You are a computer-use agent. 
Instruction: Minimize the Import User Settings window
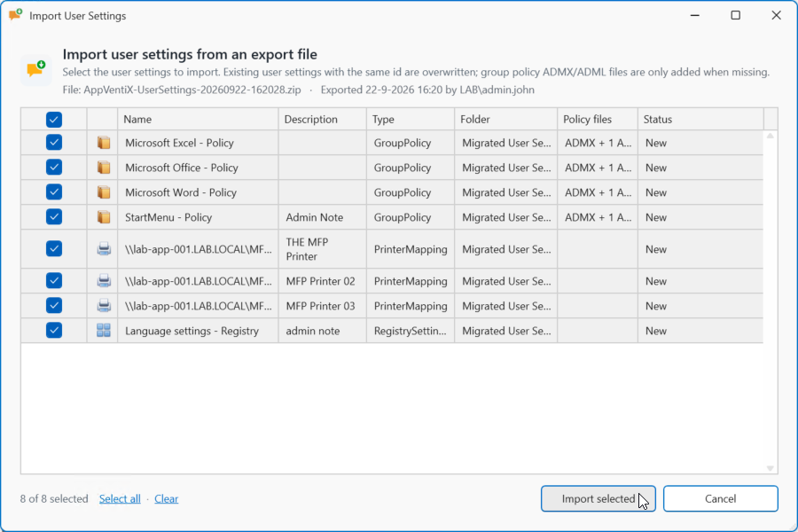tap(694, 15)
